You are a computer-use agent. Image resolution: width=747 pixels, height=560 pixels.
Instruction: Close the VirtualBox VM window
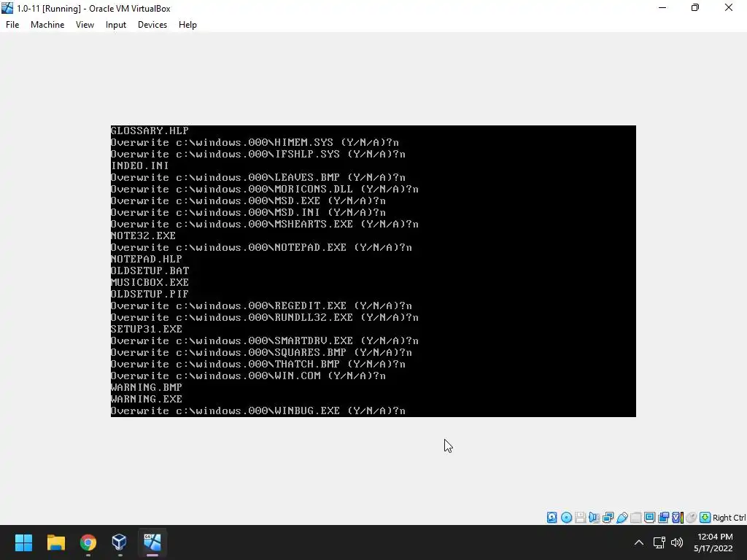pyautogui.click(x=729, y=7)
